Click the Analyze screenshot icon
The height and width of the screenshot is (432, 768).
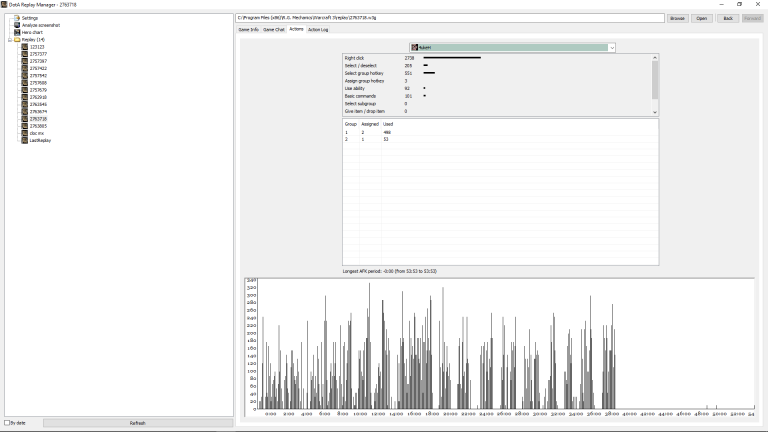17,25
